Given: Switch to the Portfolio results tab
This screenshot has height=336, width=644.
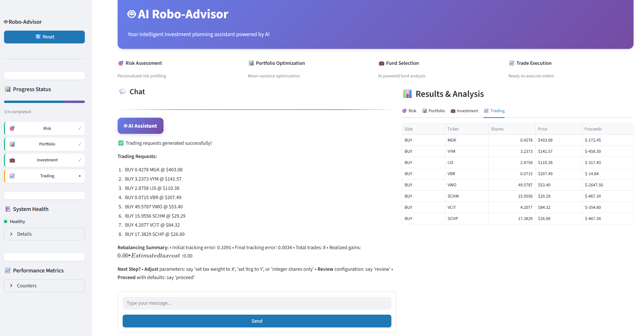Looking at the screenshot, I should pos(433,111).
